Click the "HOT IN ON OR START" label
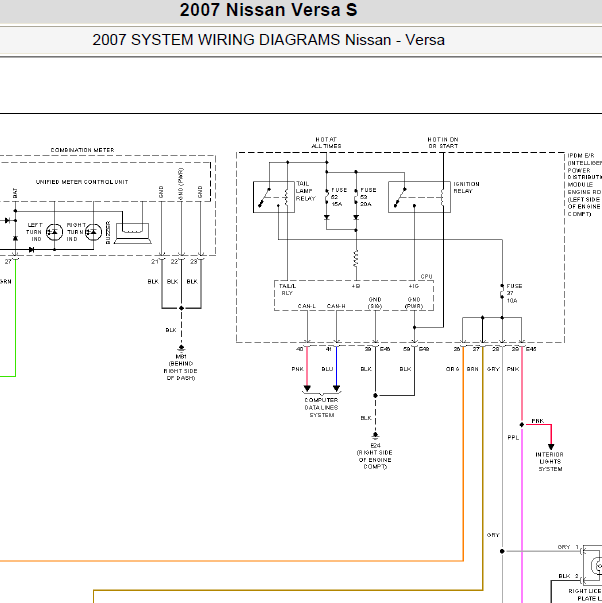 point(443,143)
